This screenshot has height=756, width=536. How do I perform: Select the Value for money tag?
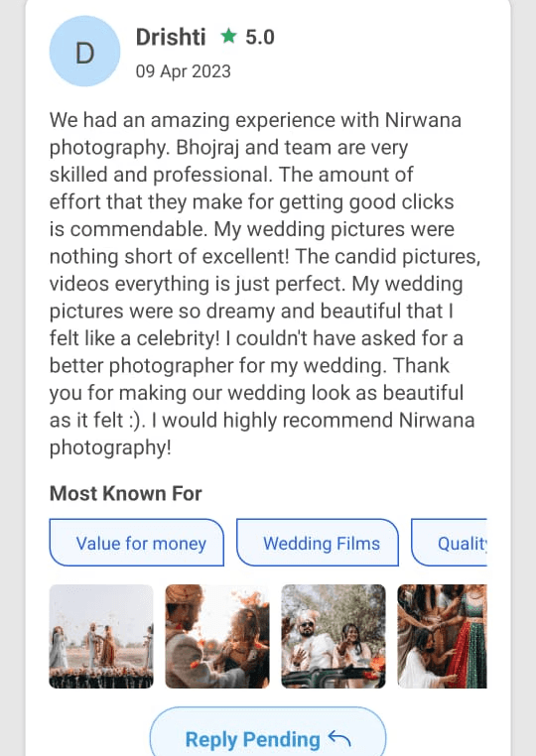click(137, 543)
